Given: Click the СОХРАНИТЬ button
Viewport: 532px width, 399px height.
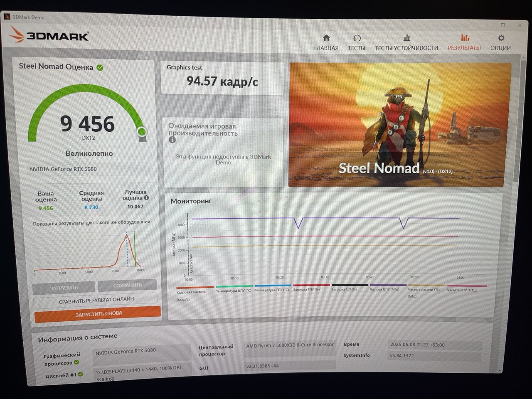Looking at the screenshot, I should pos(127,285).
